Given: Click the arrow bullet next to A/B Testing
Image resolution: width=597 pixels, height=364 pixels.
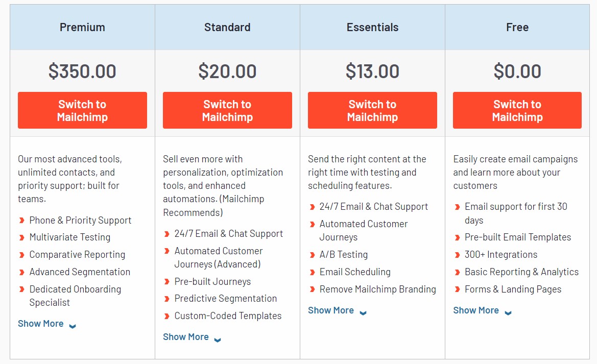Looking at the screenshot, I should pos(313,254).
